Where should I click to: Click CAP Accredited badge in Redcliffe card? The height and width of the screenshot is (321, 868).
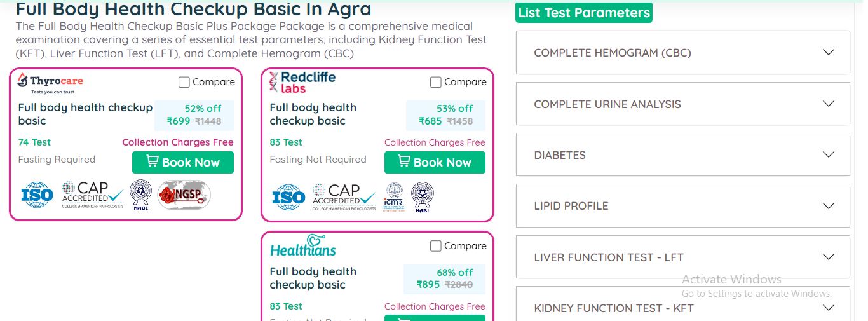click(343, 196)
